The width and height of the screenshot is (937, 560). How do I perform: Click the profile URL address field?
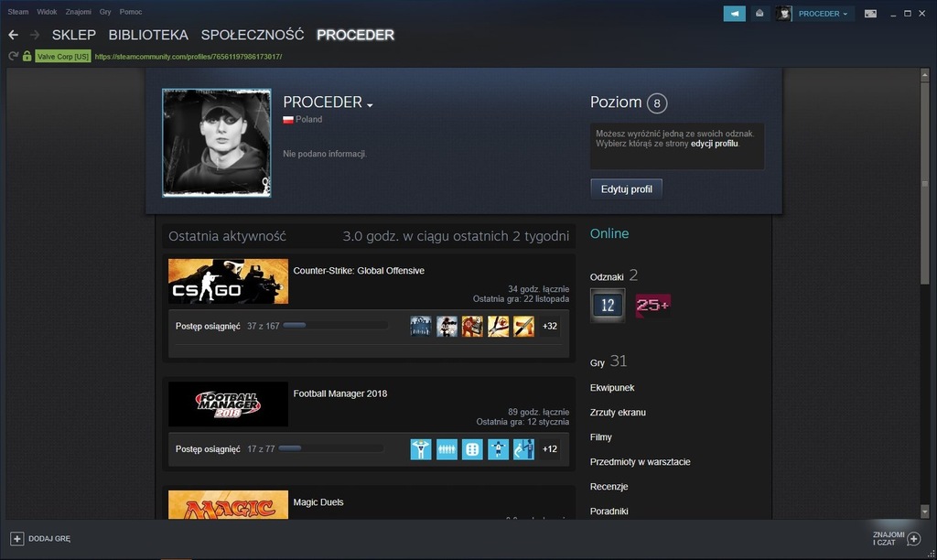point(188,57)
